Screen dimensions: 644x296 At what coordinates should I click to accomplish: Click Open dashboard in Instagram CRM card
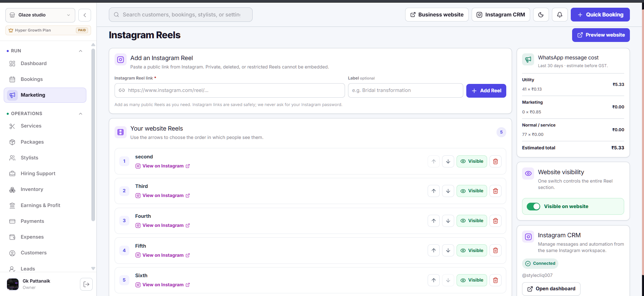(551, 289)
